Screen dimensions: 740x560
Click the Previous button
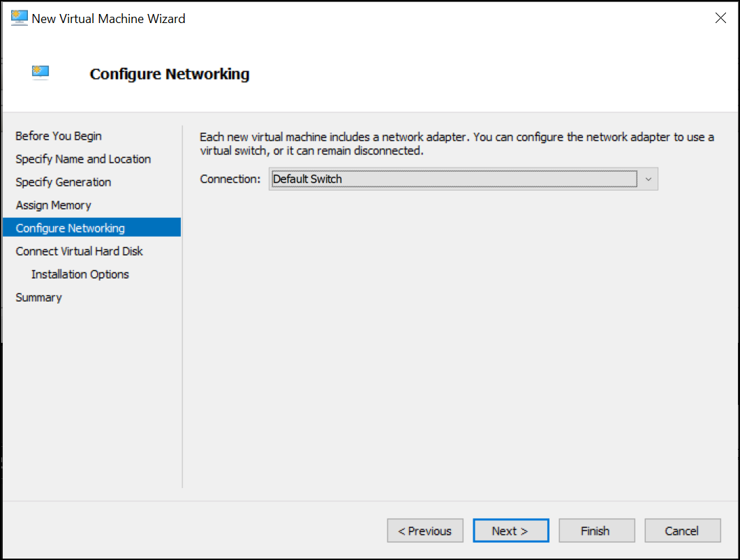coord(425,530)
